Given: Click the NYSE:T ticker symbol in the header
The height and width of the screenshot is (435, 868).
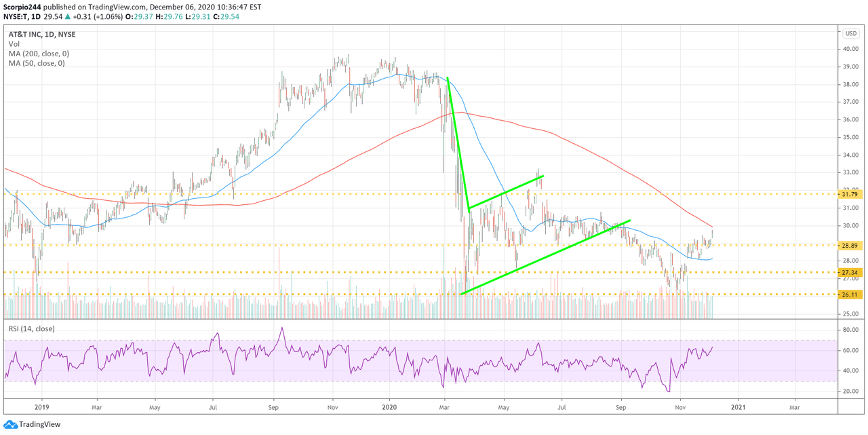Looking at the screenshot, I should [16, 16].
